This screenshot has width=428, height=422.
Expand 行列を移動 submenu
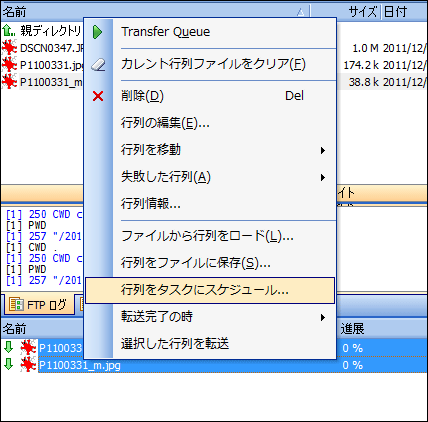click(210, 150)
